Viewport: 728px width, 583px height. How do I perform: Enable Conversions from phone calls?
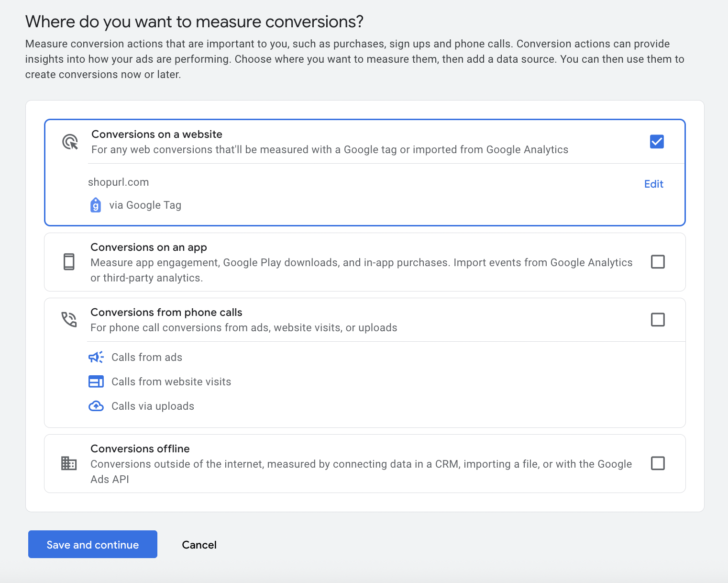[658, 319]
